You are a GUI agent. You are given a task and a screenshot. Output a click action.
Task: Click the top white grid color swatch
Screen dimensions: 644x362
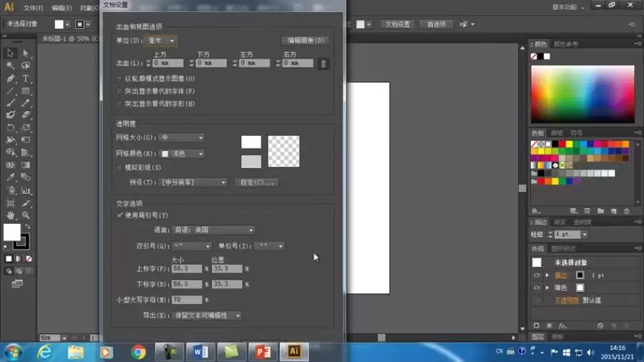251,142
